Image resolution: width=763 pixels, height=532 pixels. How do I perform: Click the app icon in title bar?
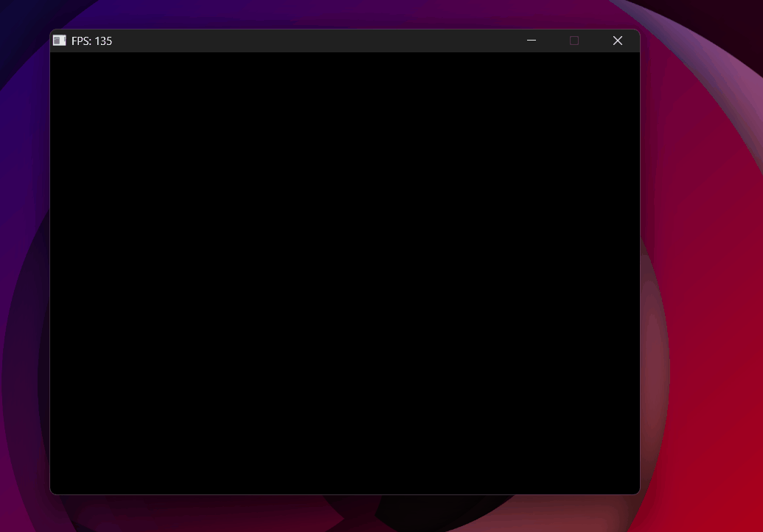point(60,41)
